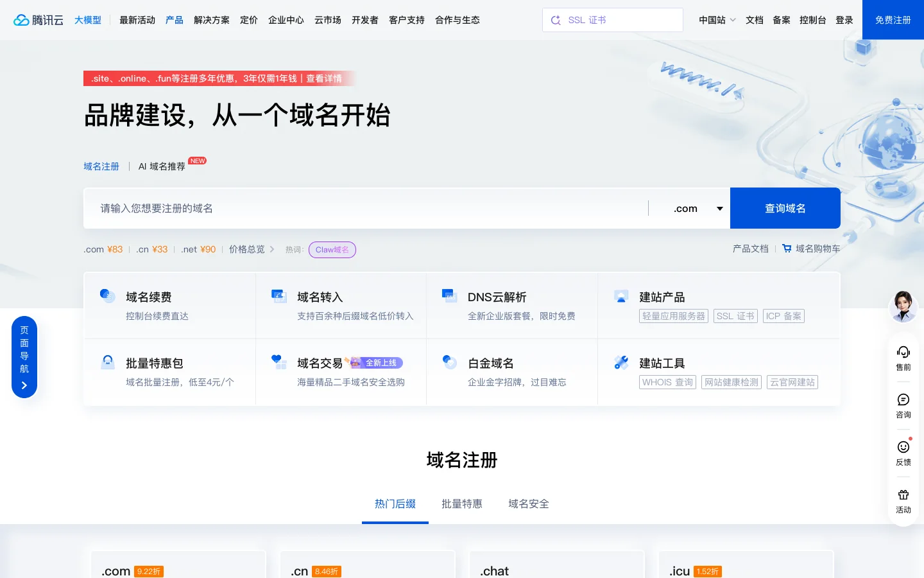Open the ICP 备案 tag link
Screen dimensions: 924x578
pos(783,316)
